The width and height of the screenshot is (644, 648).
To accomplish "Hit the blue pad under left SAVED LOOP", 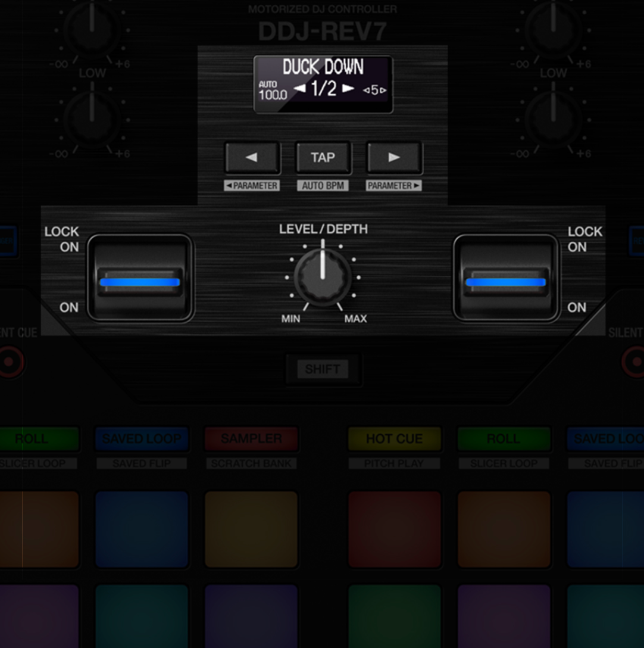I will (x=141, y=529).
